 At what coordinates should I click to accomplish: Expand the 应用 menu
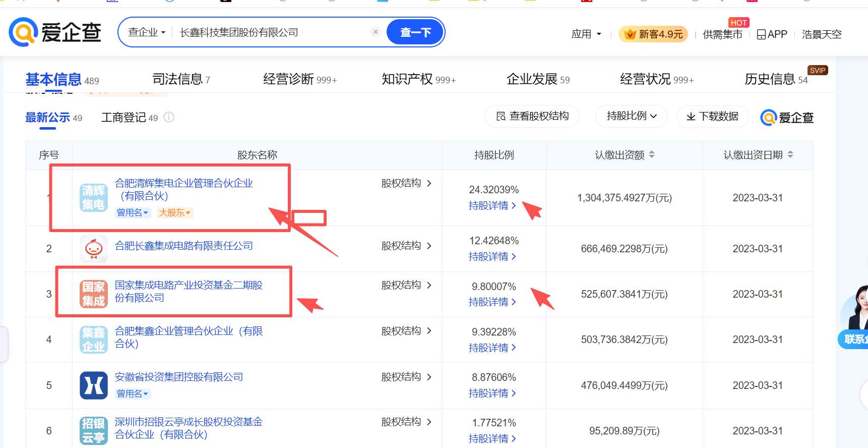586,34
